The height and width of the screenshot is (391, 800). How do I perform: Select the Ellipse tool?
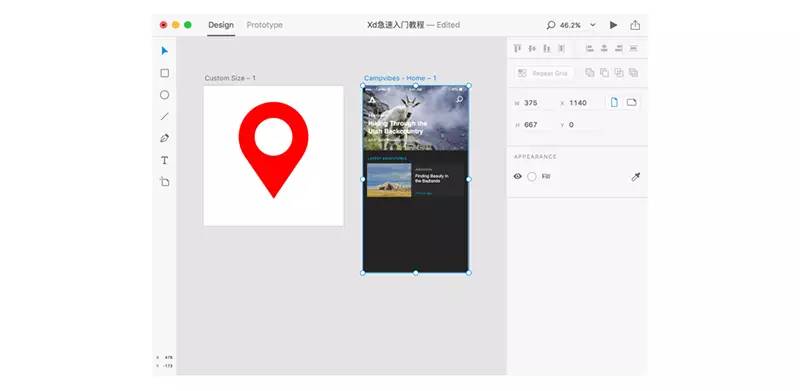pos(164,95)
